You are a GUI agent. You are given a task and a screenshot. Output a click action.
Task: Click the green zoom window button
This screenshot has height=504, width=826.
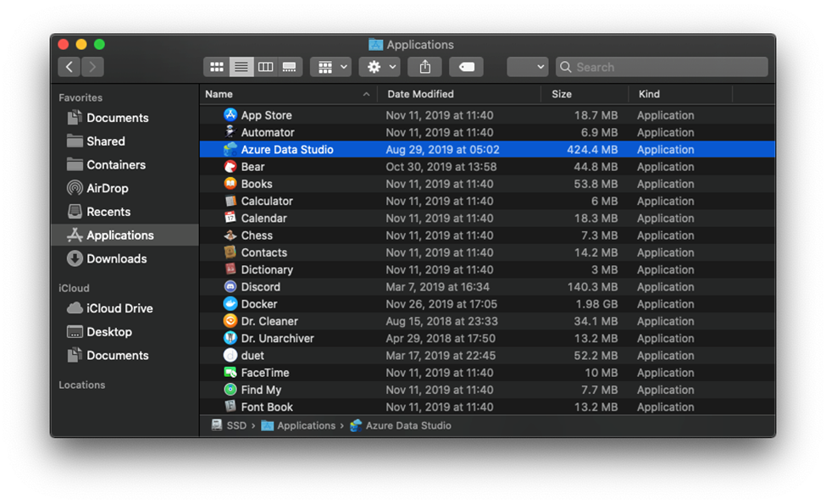99,44
